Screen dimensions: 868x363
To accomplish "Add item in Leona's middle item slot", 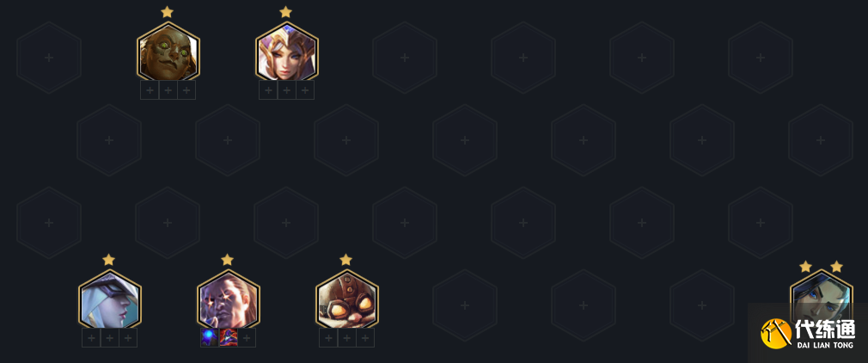I will [287, 89].
